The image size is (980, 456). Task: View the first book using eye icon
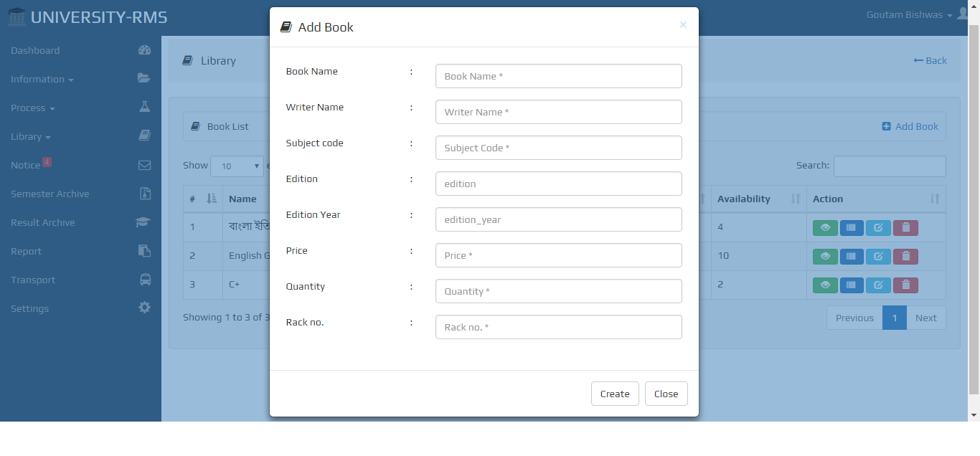point(825,228)
